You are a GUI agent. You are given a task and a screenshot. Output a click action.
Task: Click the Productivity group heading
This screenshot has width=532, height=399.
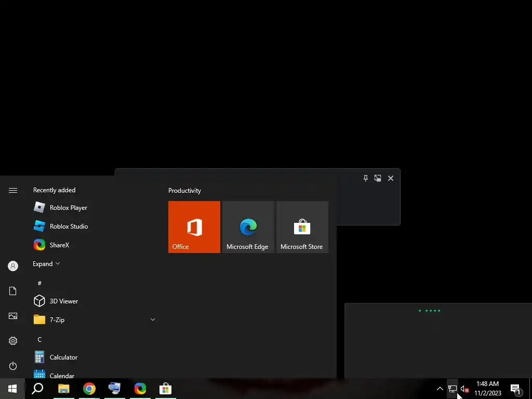(184, 191)
